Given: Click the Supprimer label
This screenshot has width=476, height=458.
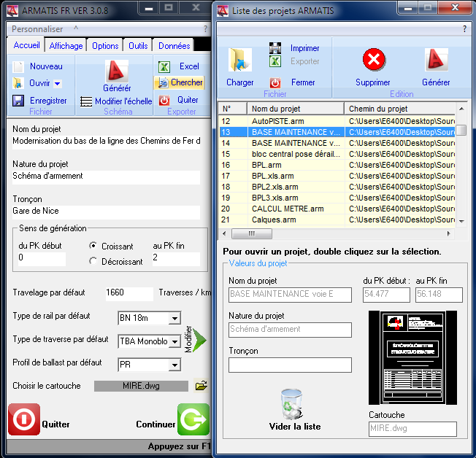Looking at the screenshot, I should [x=373, y=82].
